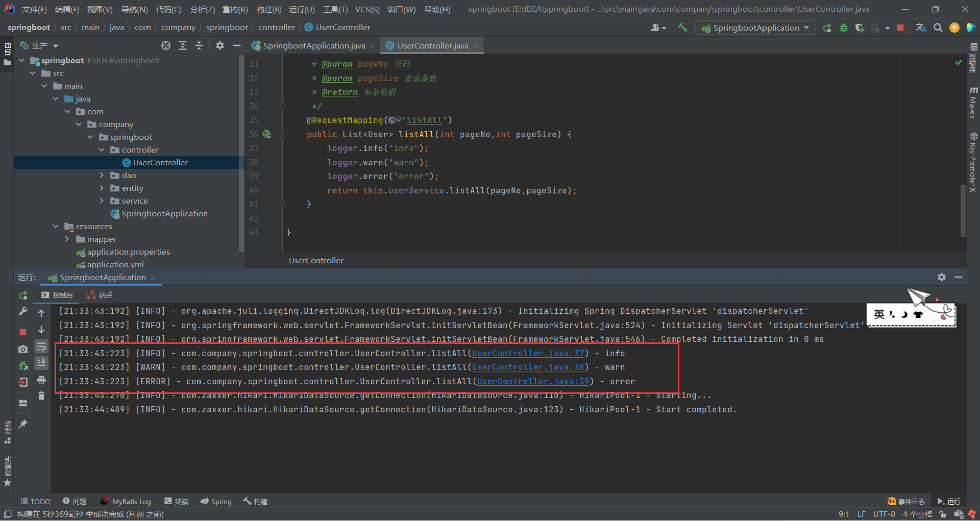Expand the mapper folder
This screenshot has width=980, height=521.
click(x=67, y=239)
